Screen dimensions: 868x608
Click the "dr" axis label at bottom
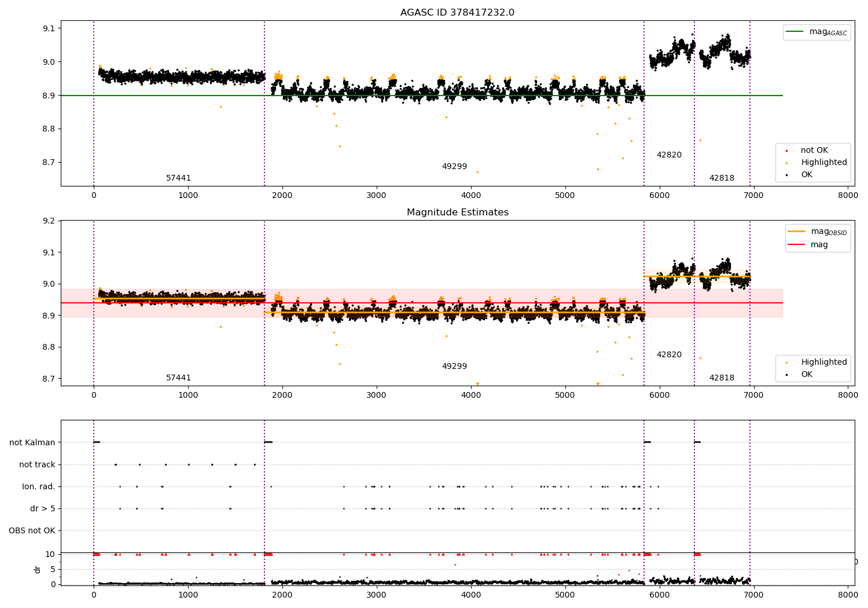(x=38, y=569)
